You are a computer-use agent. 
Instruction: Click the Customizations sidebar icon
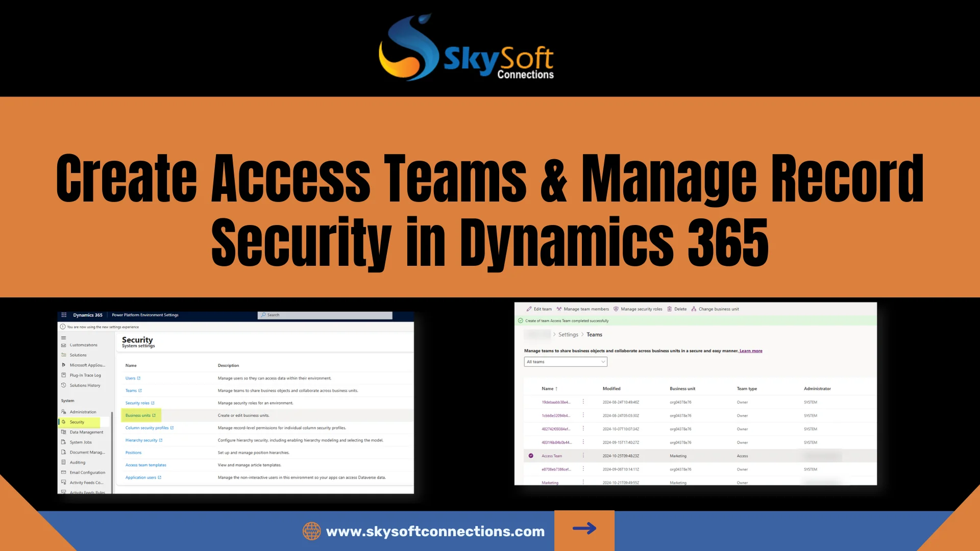(x=64, y=345)
